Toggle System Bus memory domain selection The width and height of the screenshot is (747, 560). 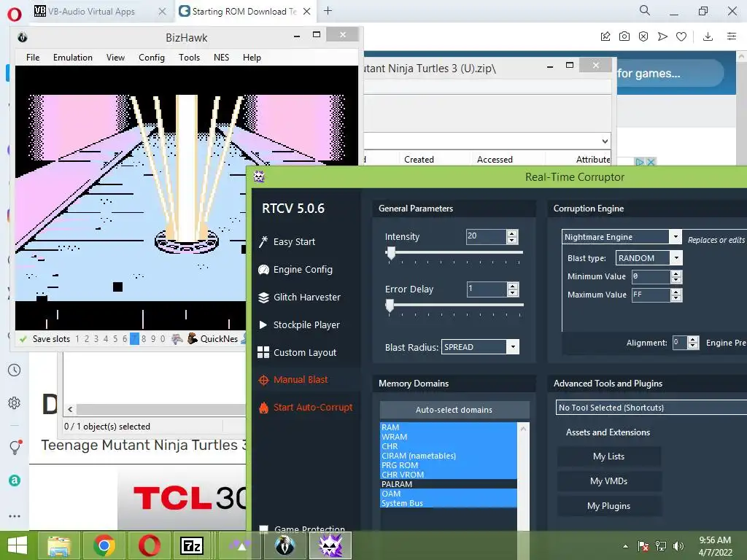[x=449, y=503]
